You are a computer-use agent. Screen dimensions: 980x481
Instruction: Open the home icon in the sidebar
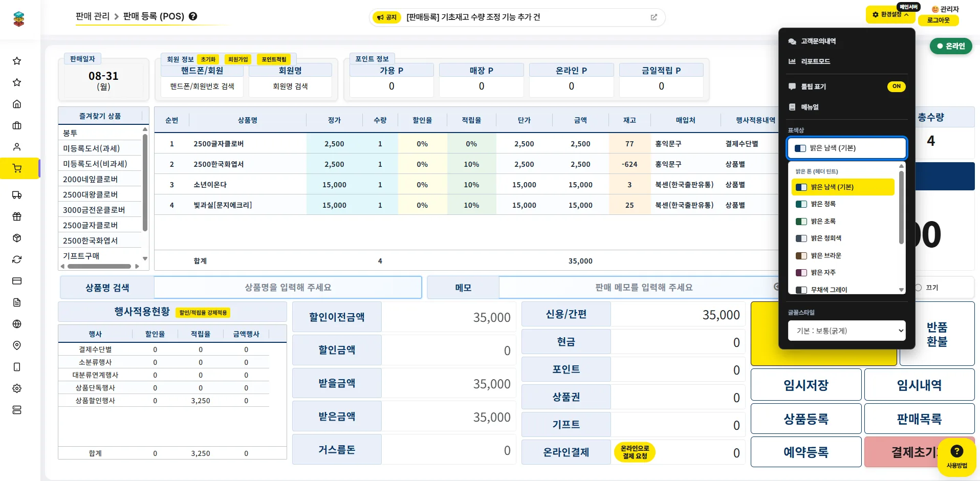(x=17, y=104)
